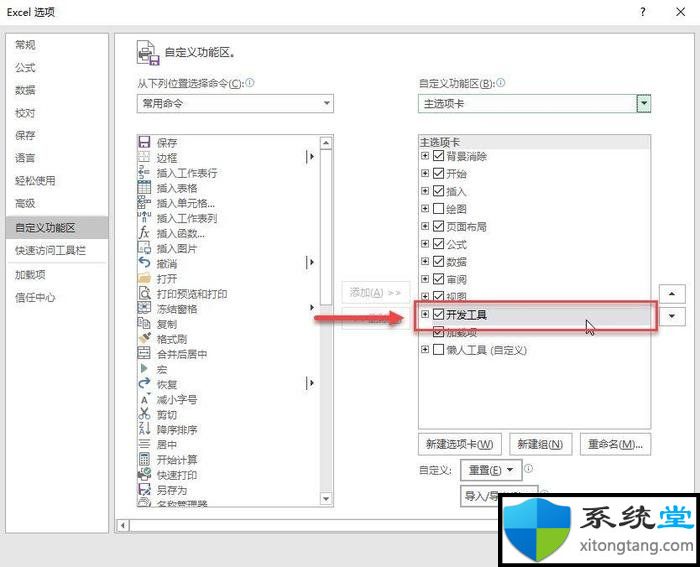Select the 另存为 save-as icon

click(x=144, y=490)
